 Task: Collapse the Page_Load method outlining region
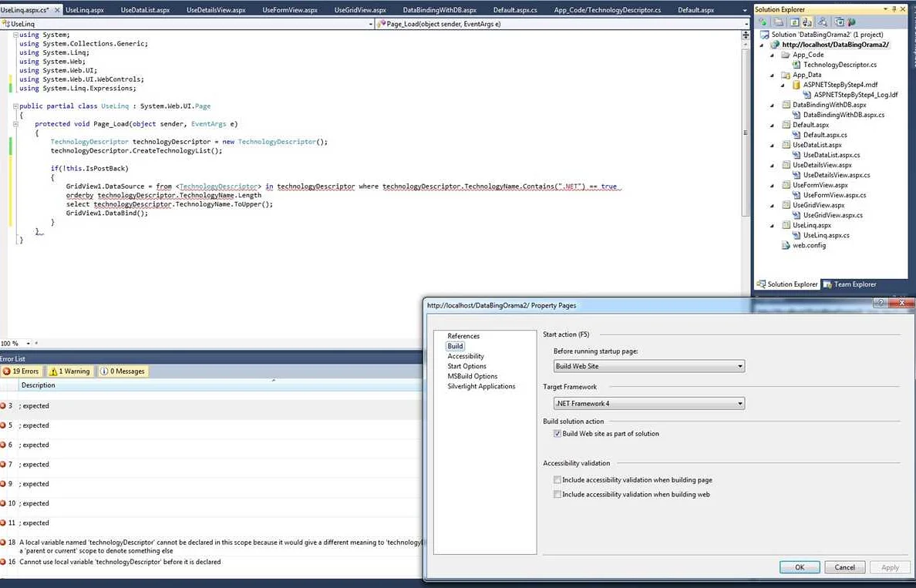click(x=15, y=124)
